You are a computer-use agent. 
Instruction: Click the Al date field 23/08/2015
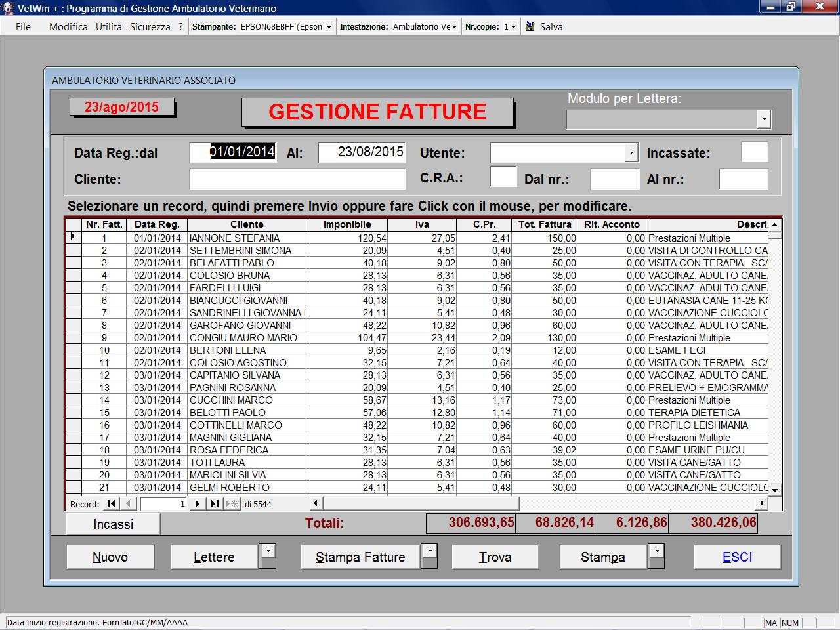pyautogui.click(x=362, y=152)
